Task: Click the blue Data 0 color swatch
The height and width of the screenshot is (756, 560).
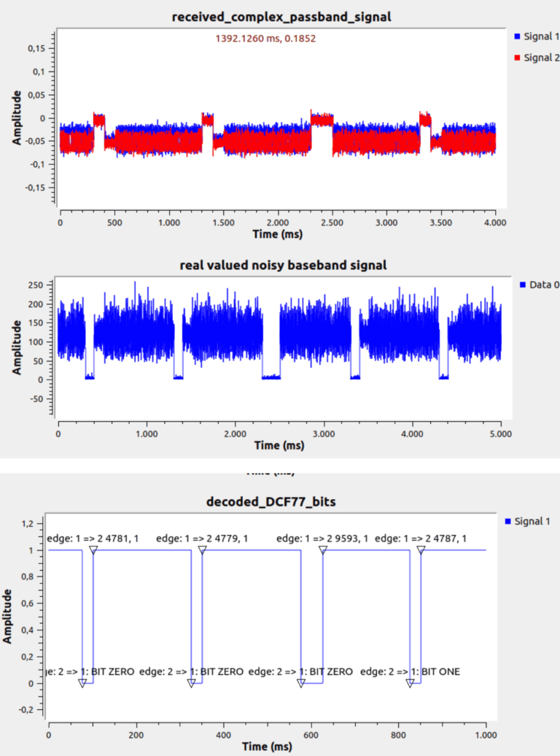Action: (525, 284)
